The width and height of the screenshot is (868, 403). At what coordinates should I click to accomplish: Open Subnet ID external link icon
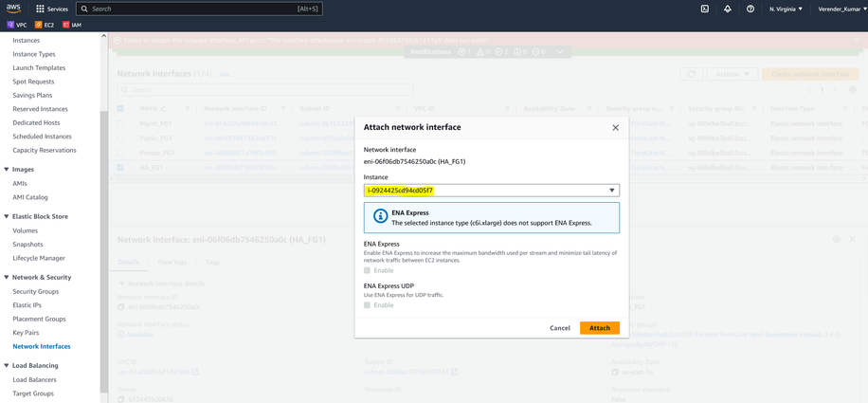tap(455, 372)
